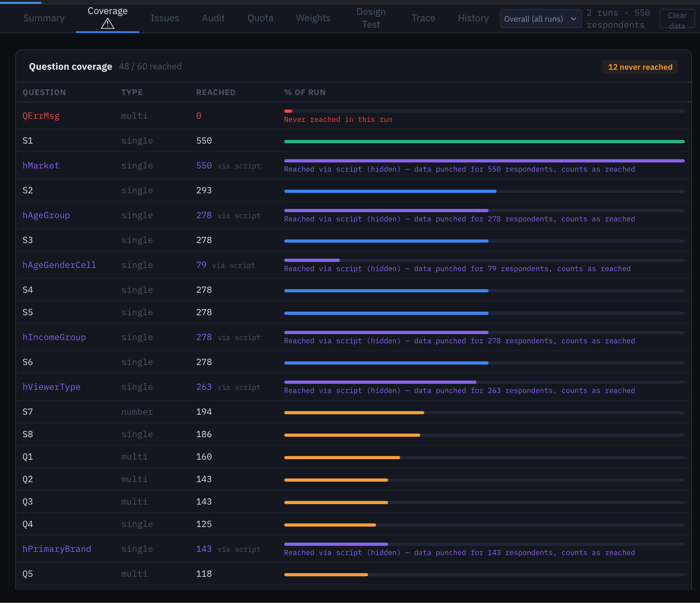The width and height of the screenshot is (700, 604).
Task: Click the 194 reached count for S7
Action: (x=204, y=412)
